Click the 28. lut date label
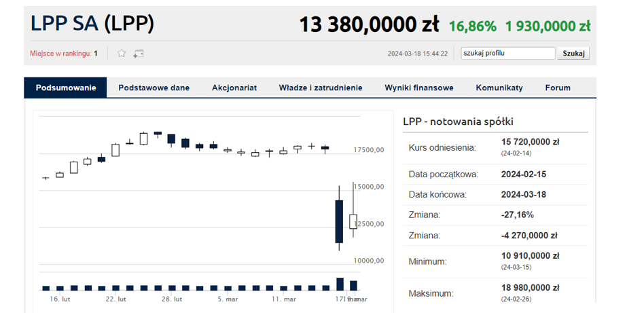The height and width of the screenshot is (313, 644). (172, 299)
